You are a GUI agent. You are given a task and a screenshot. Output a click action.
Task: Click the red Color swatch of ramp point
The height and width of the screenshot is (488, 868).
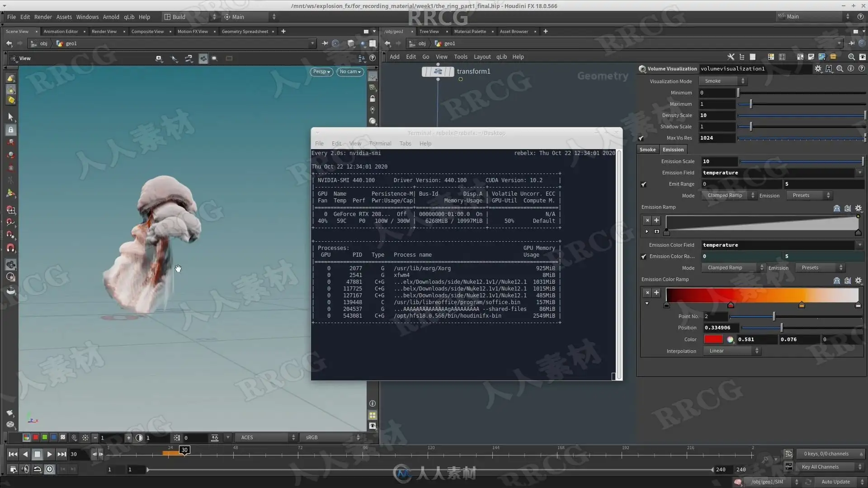(x=713, y=340)
